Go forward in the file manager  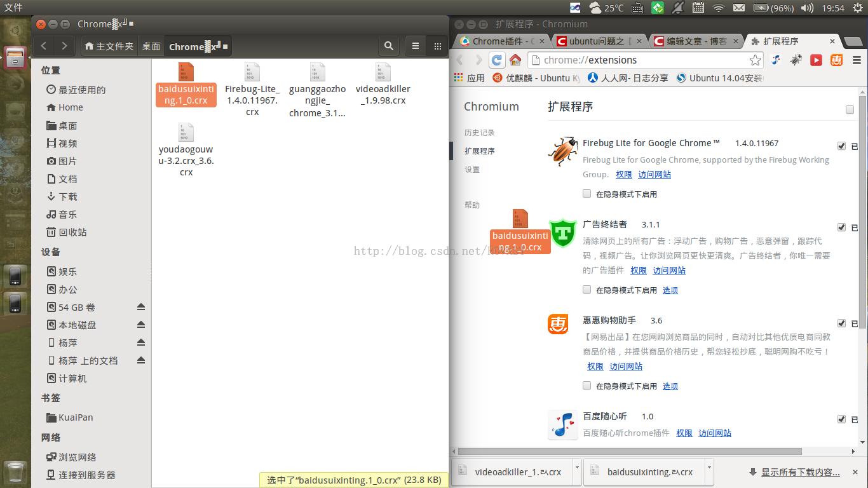click(x=64, y=46)
